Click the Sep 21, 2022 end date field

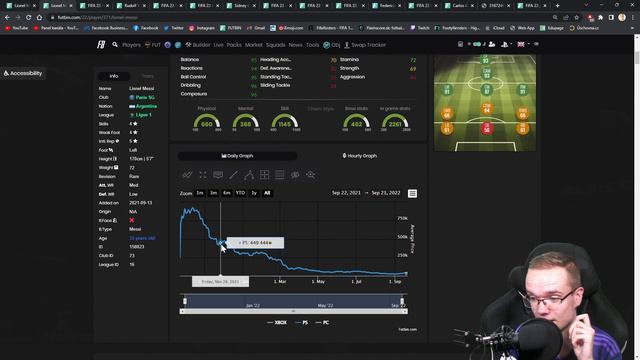tap(386, 193)
